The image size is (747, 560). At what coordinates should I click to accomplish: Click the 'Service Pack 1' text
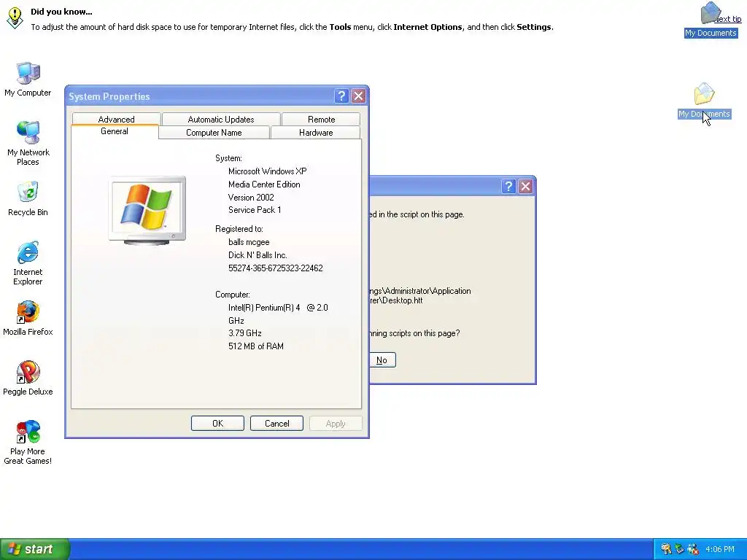(x=255, y=210)
